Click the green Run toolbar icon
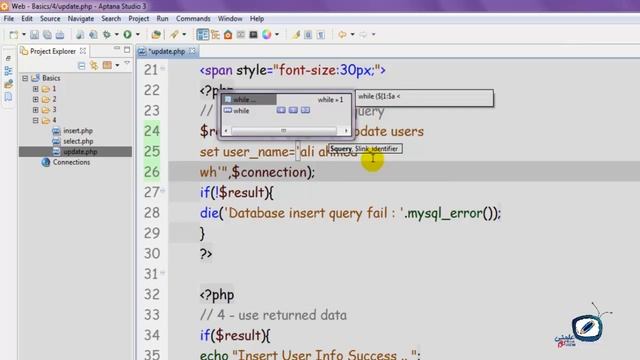Screen dimensions: 640x360 point(127,35)
